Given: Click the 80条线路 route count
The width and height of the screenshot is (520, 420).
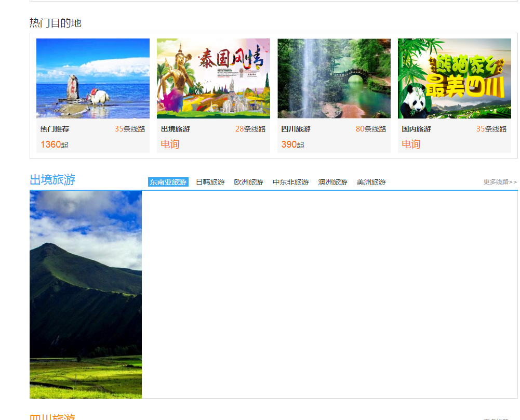Looking at the screenshot, I should coord(371,129).
